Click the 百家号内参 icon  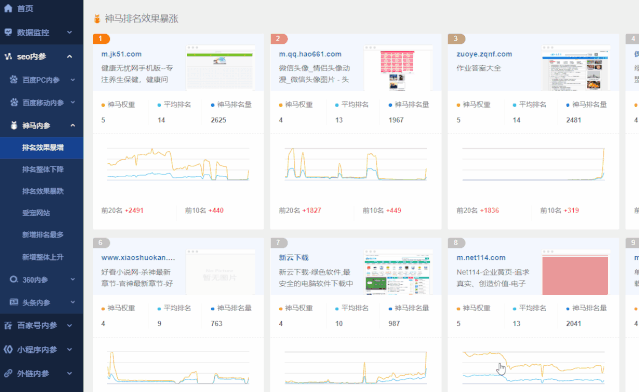click(8, 326)
